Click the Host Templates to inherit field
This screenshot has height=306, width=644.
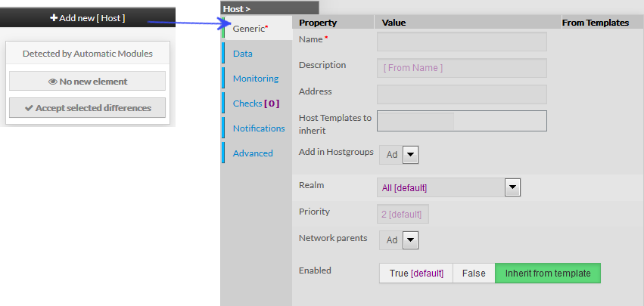pos(462,121)
